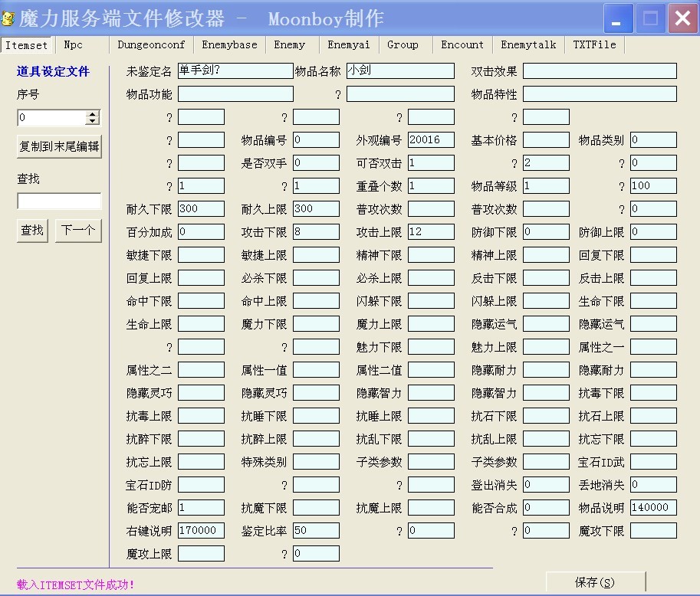Decrease the 序号 value with down arrow
The image size is (700, 596).
[93, 121]
